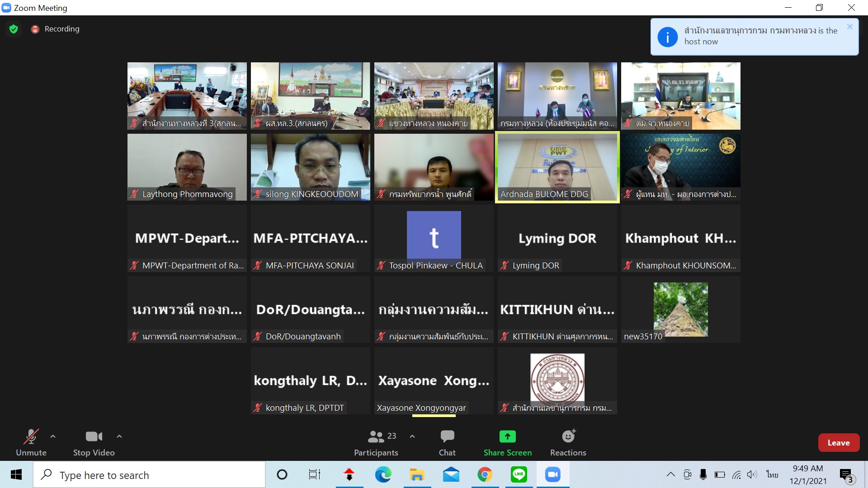Leave the meeting
The height and width of the screenshot is (488, 868).
(839, 443)
